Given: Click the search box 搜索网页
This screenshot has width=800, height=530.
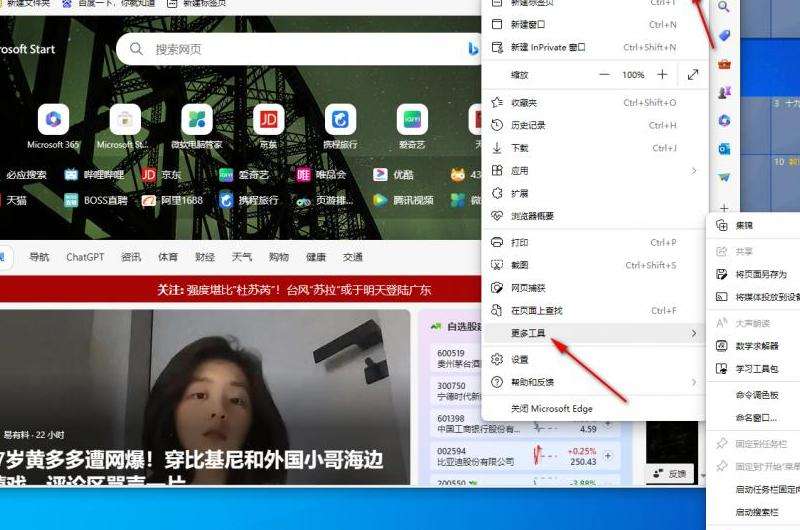Looking at the screenshot, I should (301, 49).
